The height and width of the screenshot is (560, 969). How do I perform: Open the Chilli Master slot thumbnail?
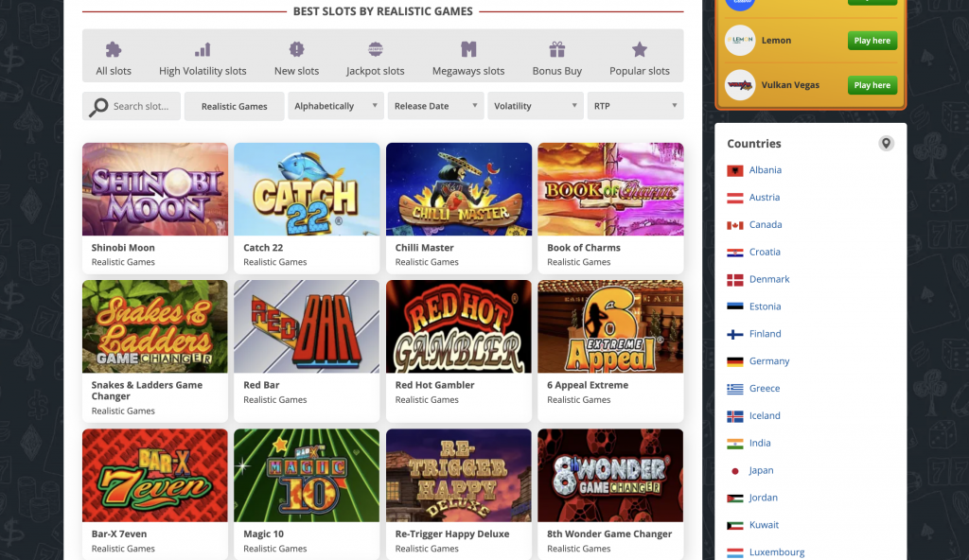point(459,189)
